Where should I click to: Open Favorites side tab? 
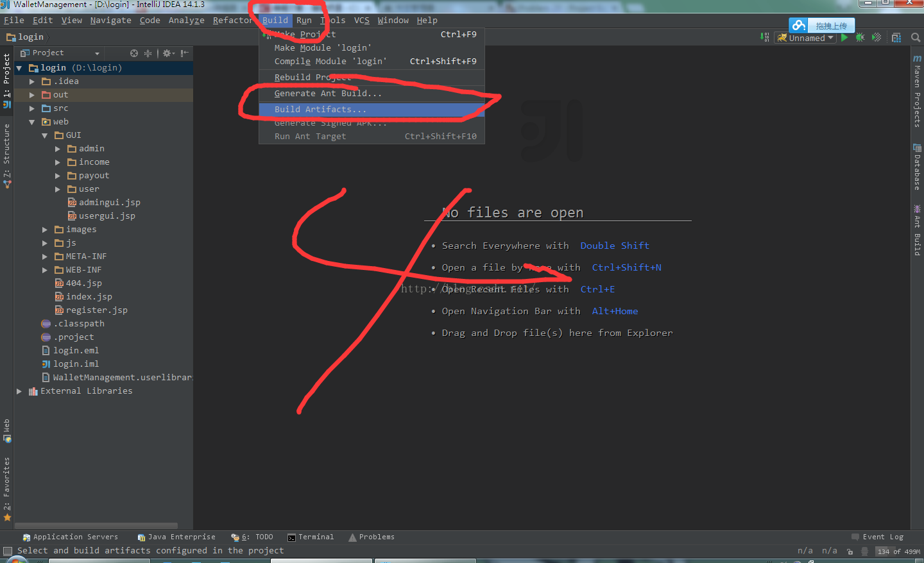pos(7,489)
